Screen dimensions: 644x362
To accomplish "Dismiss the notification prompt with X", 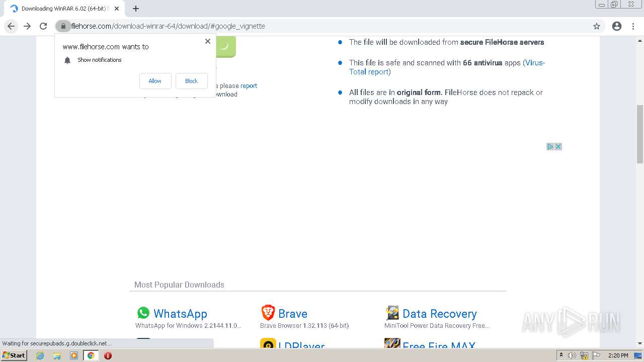I will (208, 41).
